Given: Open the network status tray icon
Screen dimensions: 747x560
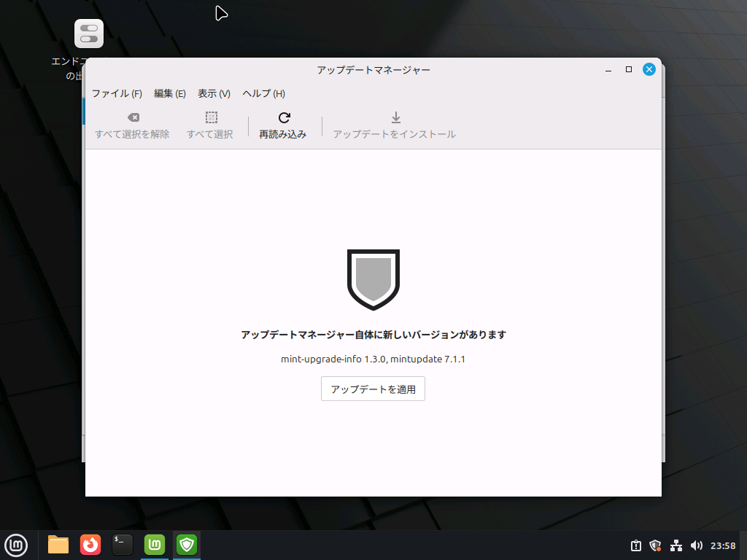Looking at the screenshot, I should [676, 545].
